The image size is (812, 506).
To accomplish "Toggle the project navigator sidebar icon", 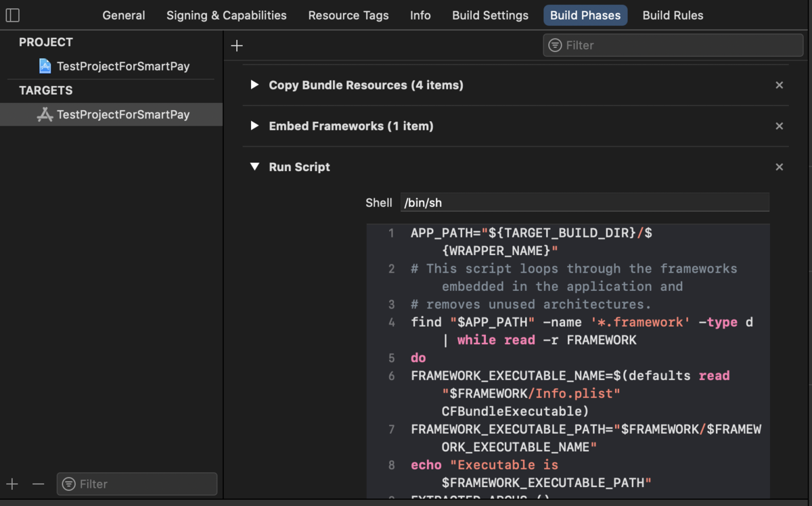I will (x=13, y=15).
